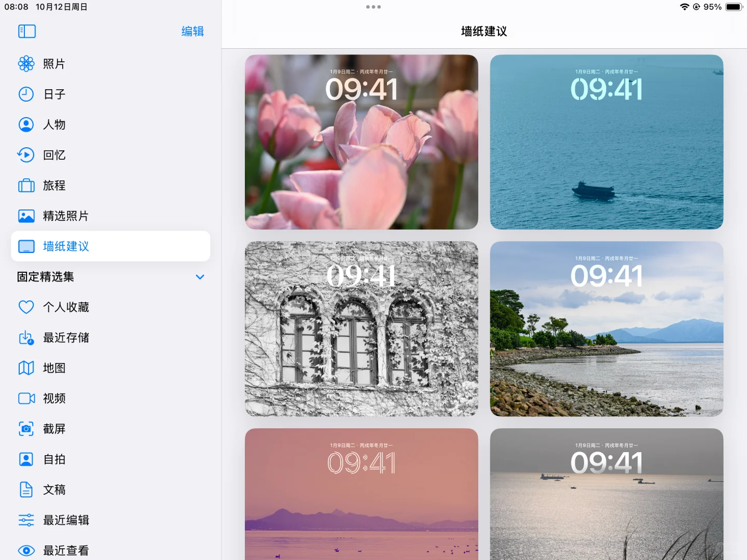
Task: Open the 视频 media type
Action: (110, 398)
